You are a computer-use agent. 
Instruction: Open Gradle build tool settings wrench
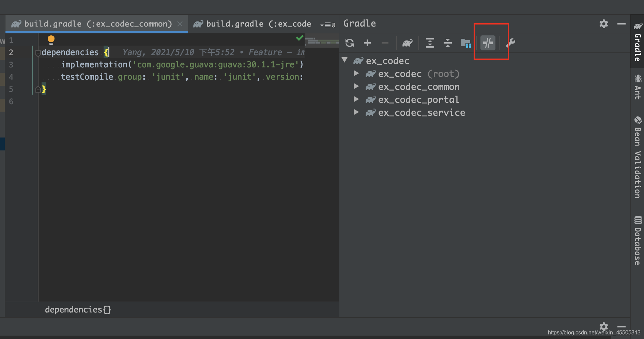pyautogui.click(x=510, y=43)
